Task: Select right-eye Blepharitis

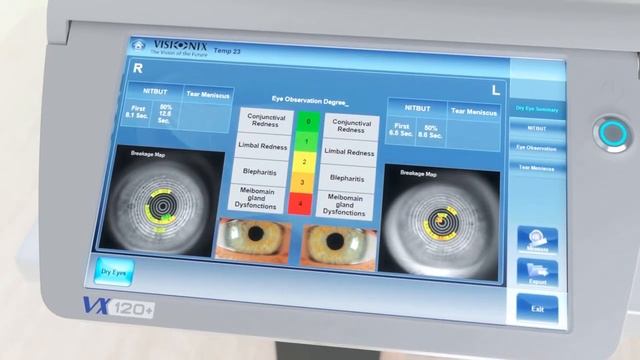Action: tap(260, 171)
